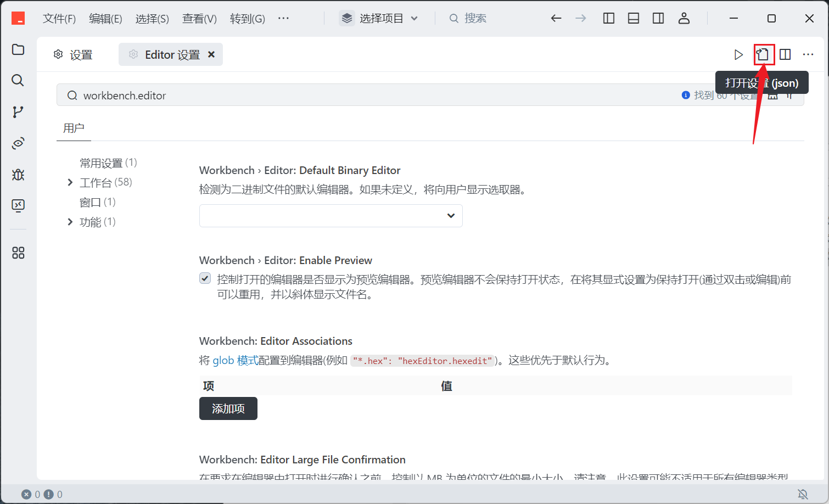Image resolution: width=829 pixels, height=504 pixels.
Task: Open the 文件(F) menu
Action: click(x=59, y=19)
